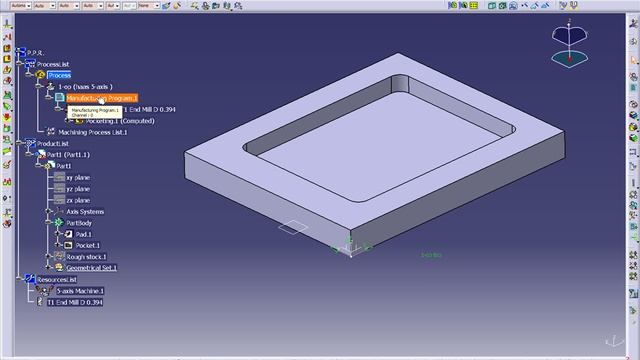The height and width of the screenshot is (360, 640).
Task: Select the Axis Systems label
Action: [x=85, y=211]
